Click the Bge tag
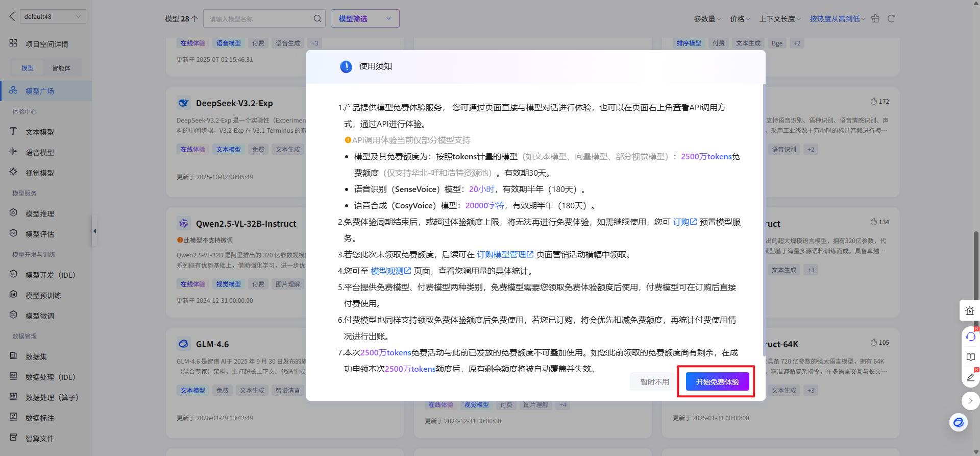Image resolution: width=980 pixels, height=456 pixels. pyautogui.click(x=777, y=43)
